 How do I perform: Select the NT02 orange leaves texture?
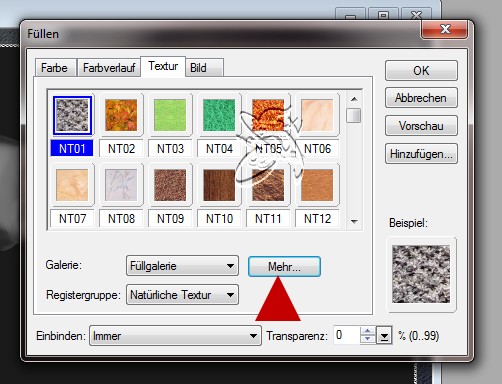121,115
